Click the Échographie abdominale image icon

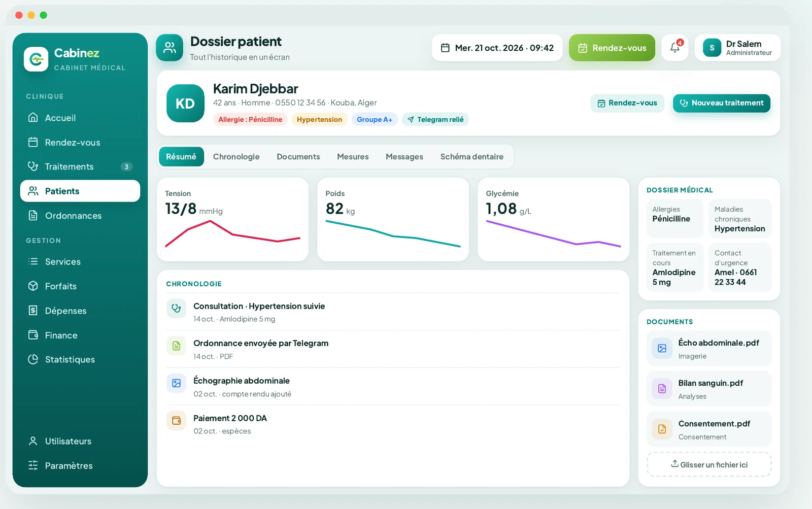pyautogui.click(x=176, y=383)
